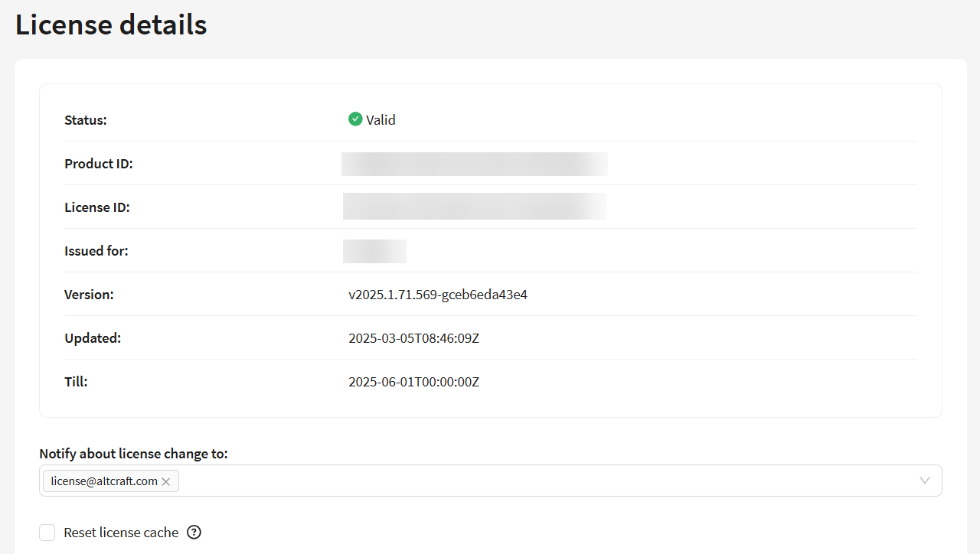Click the version number v2025.1.71.569 value
Viewport: 980px width, 554px height.
(x=438, y=295)
